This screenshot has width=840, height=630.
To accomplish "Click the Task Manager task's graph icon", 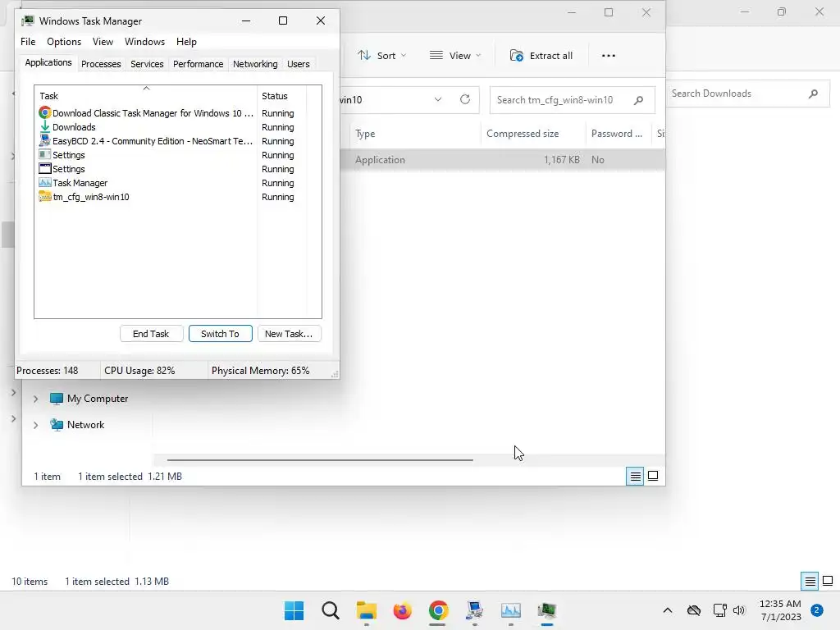I will point(45,183).
